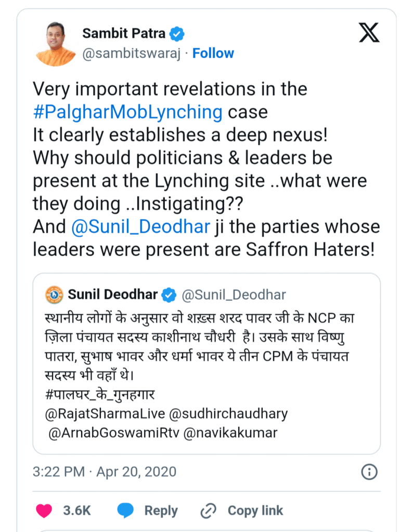Viewport: 413px width, 532px height.
Task: Click the 3.6K likes count
Action: coord(78,511)
